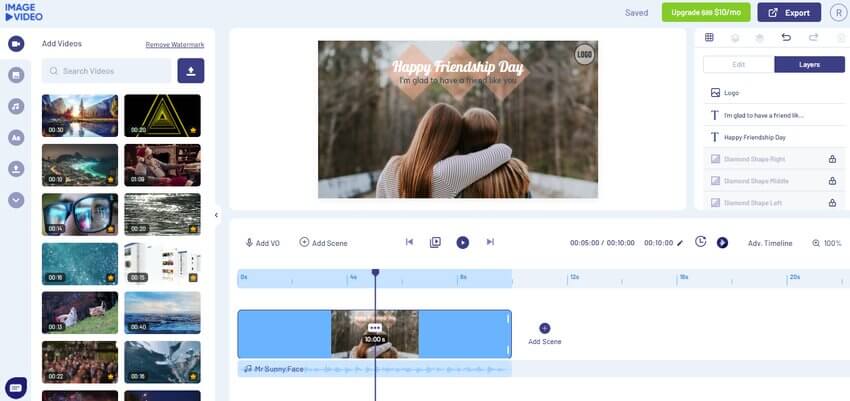Export the video
This screenshot has width=850, height=401.
point(789,12)
